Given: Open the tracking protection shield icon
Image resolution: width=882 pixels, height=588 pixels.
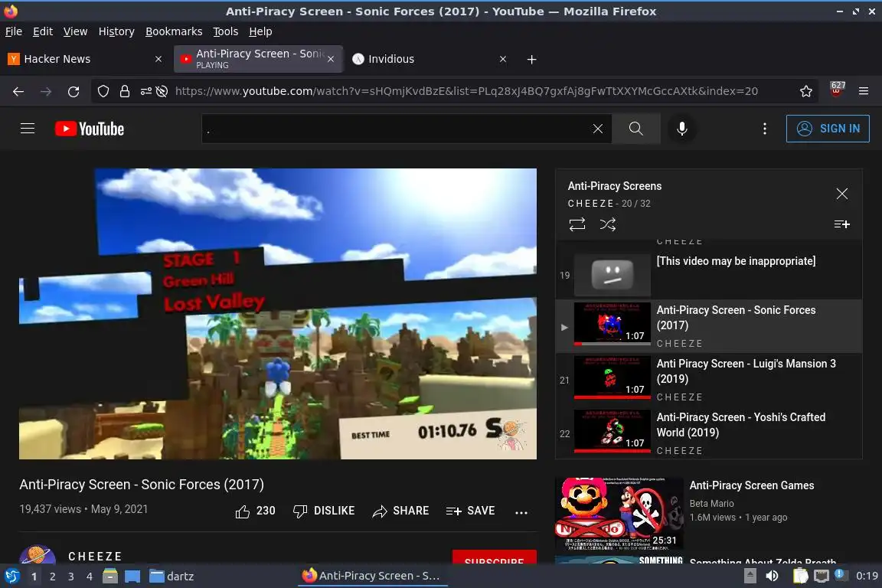Looking at the screenshot, I should click(x=103, y=91).
